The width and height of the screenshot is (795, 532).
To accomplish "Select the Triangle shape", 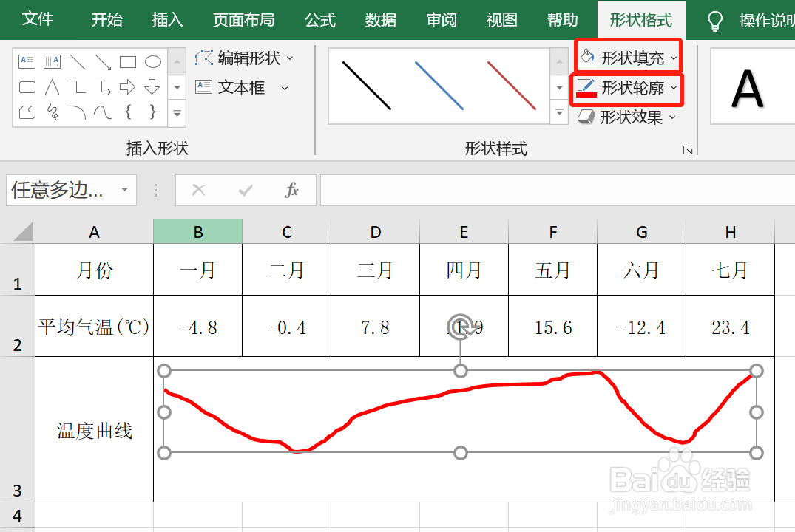I will click(53, 87).
